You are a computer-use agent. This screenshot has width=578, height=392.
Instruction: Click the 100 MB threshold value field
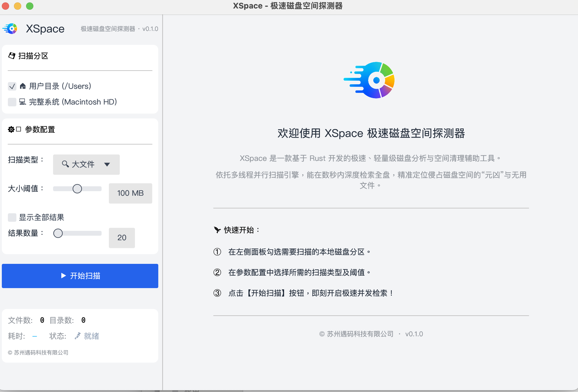(130, 193)
